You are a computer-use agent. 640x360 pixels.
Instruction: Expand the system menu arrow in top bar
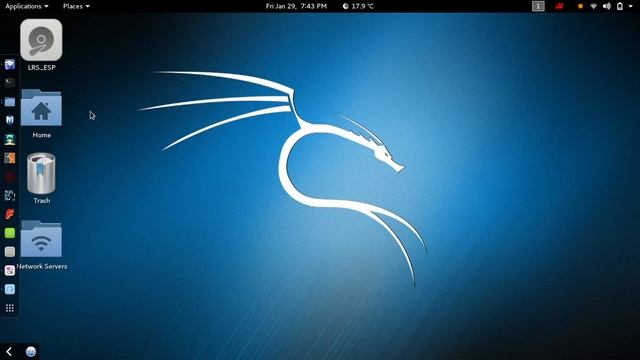click(631, 6)
